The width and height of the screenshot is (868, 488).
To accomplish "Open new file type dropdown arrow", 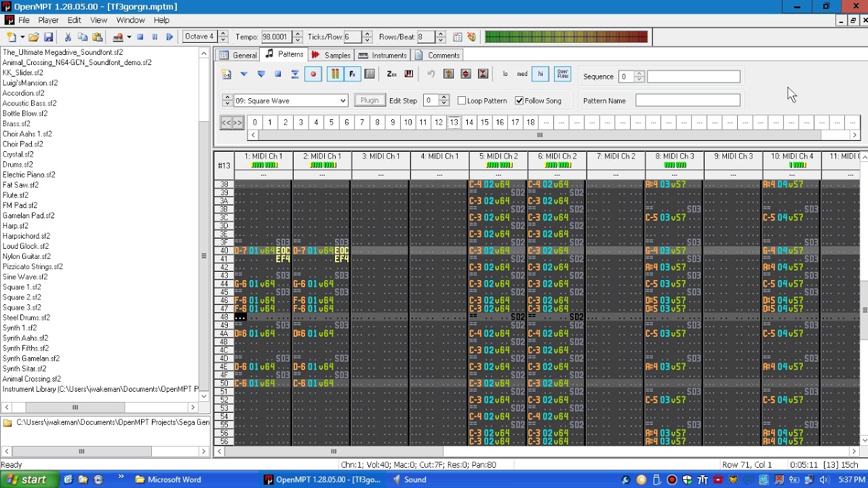I will click(x=22, y=37).
